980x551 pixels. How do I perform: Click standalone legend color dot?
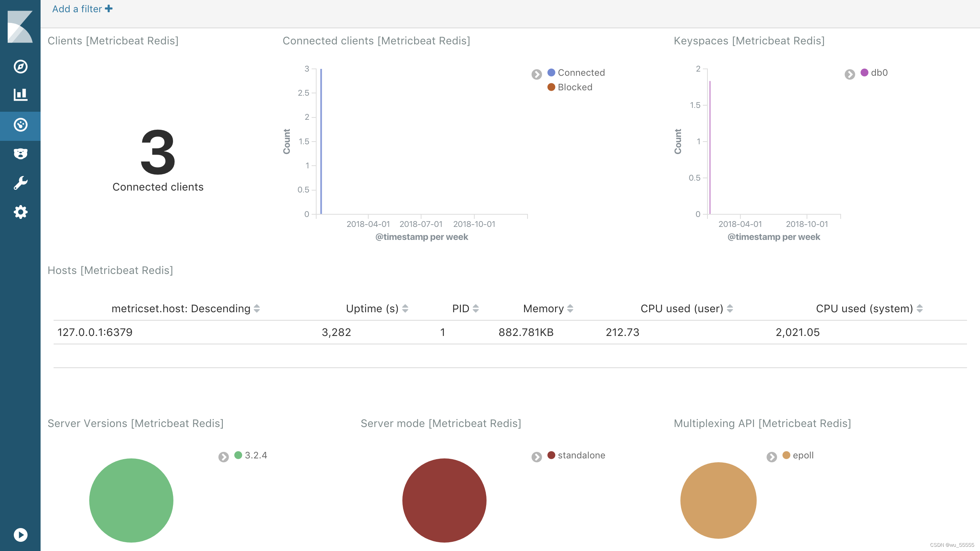pos(551,455)
